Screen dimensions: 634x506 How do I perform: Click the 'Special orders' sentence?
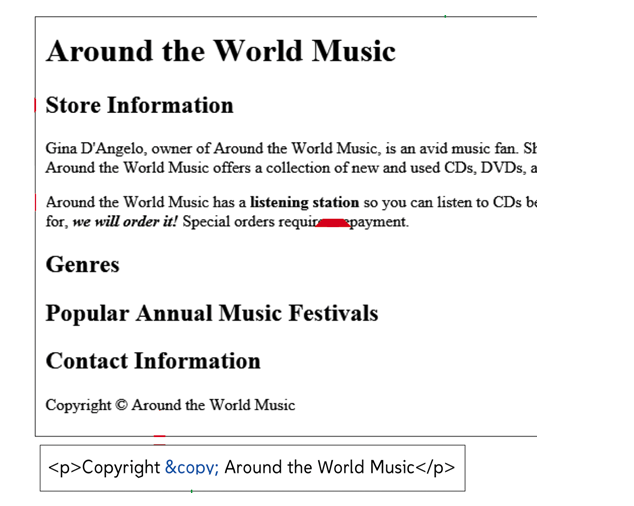click(x=296, y=222)
